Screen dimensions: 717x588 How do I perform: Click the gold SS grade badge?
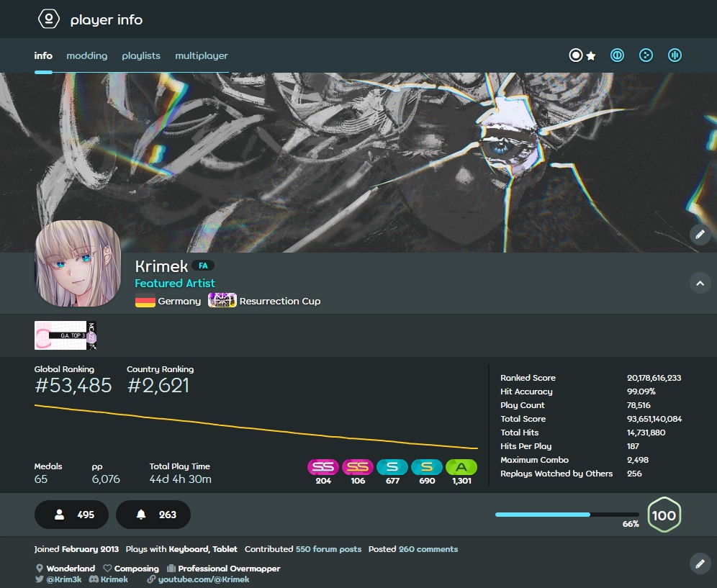(358, 467)
